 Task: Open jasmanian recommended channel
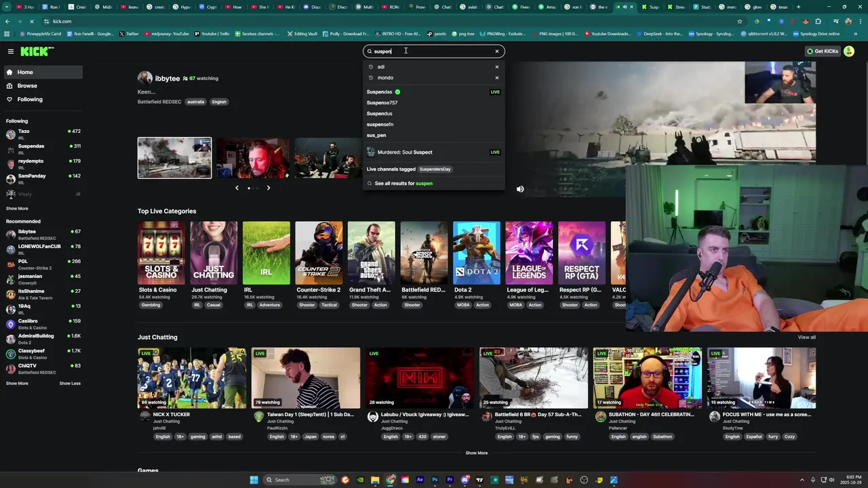click(x=42, y=279)
